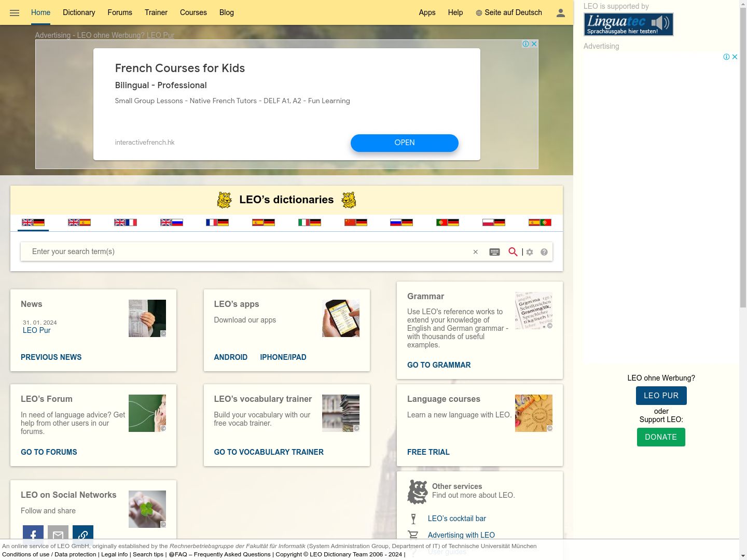The height and width of the screenshot is (560, 747).
Task: Open search settings gear icon
Action: pos(530,252)
